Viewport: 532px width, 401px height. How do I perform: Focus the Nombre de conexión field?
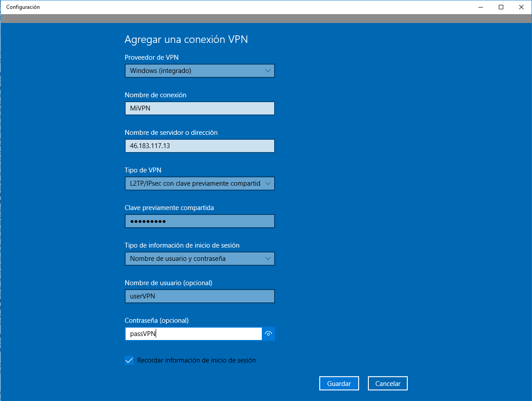(199, 108)
